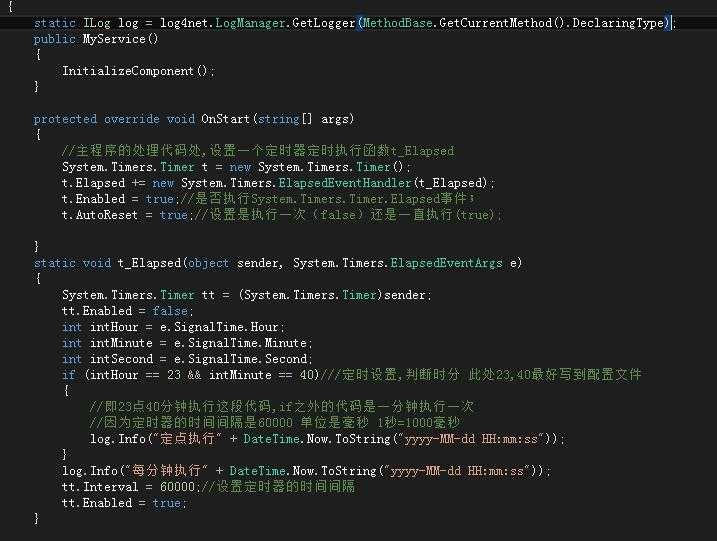Viewport: 717px width, 541px height.
Task: Click the intMinute variable declaration
Action: point(121,343)
